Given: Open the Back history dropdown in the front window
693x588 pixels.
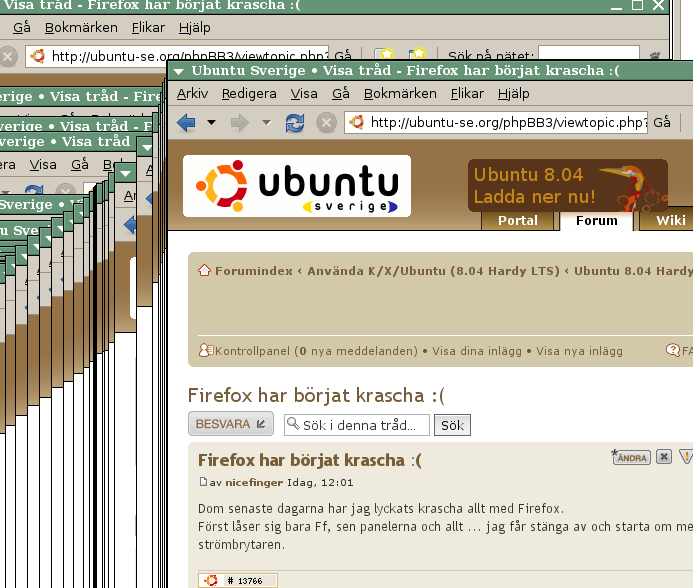Looking at the screenshot, I should tap(212, 122).
